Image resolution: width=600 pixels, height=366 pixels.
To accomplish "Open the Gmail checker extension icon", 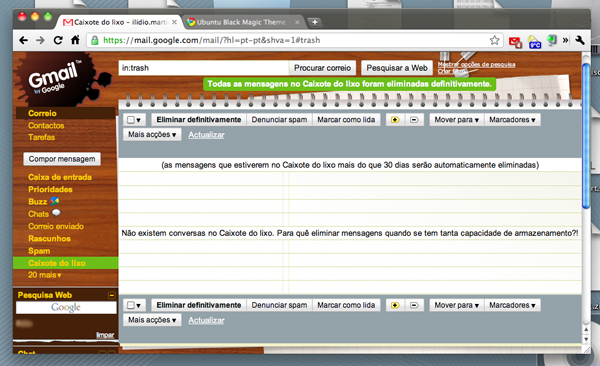I will (515, 41).
